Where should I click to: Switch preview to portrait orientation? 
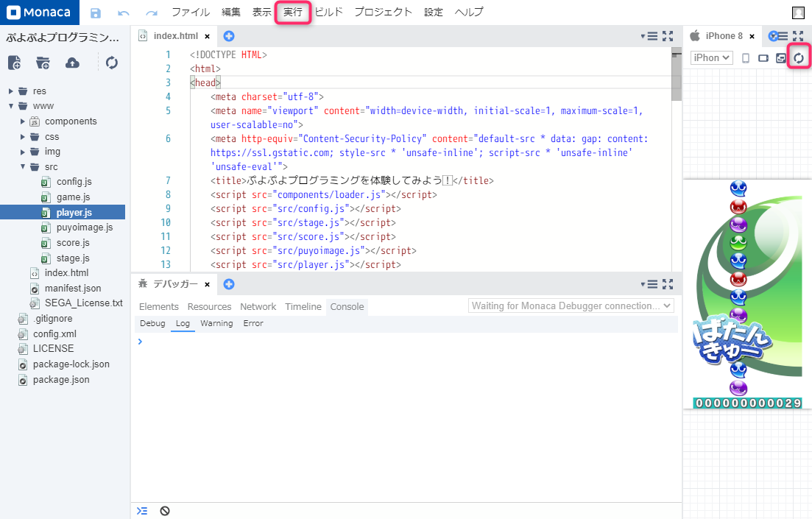tap(746, 58)
